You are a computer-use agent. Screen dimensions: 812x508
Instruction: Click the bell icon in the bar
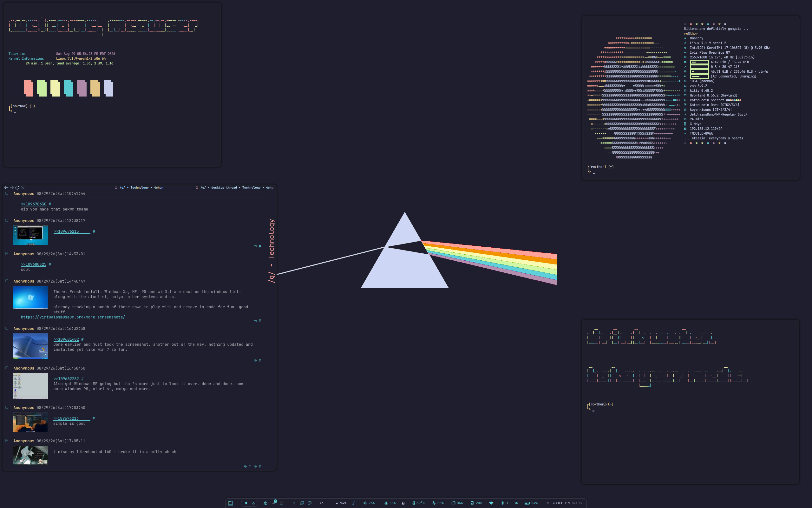pos(281,503)
